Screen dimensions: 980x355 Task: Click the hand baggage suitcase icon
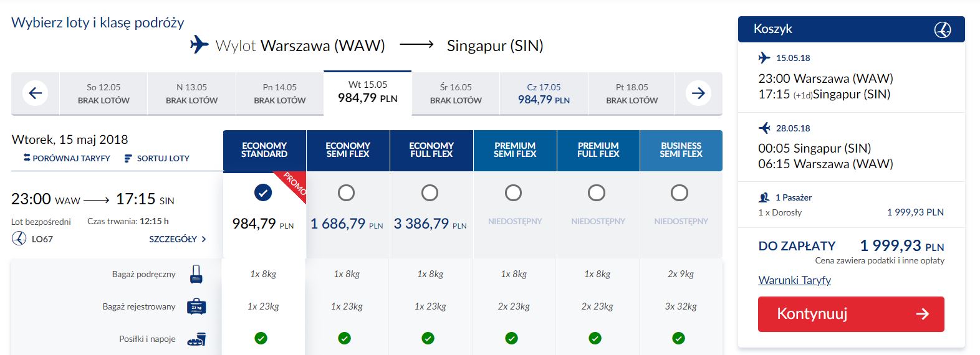point(196,274)
